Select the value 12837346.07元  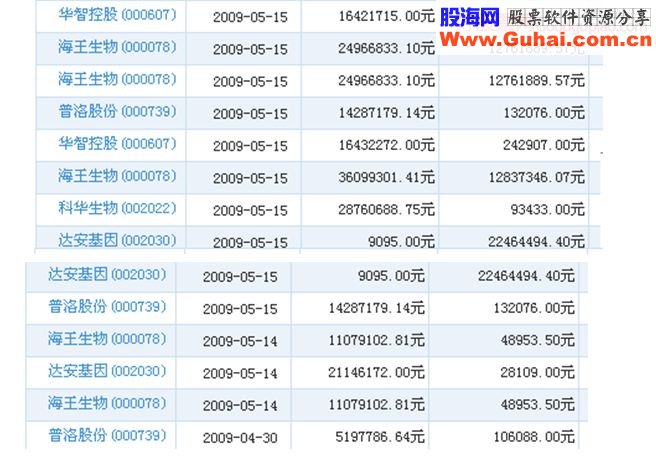(536, 177)
